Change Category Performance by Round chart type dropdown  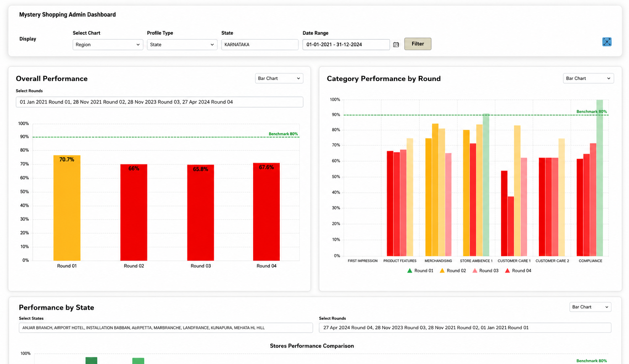[588, 78]
